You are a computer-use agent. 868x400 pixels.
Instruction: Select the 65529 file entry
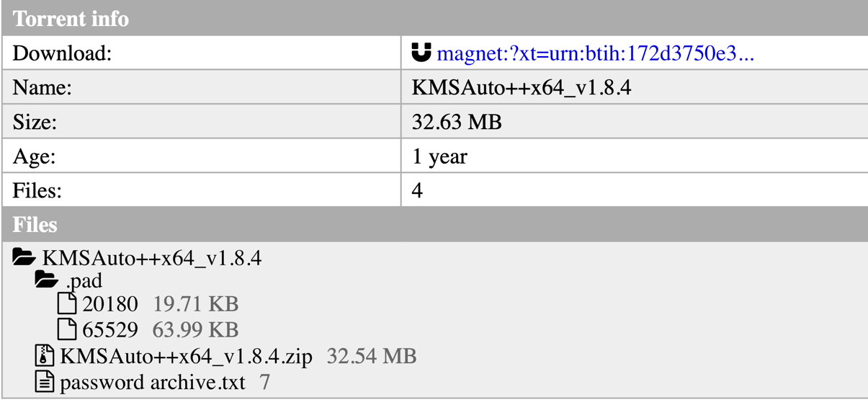coord(110,329)
